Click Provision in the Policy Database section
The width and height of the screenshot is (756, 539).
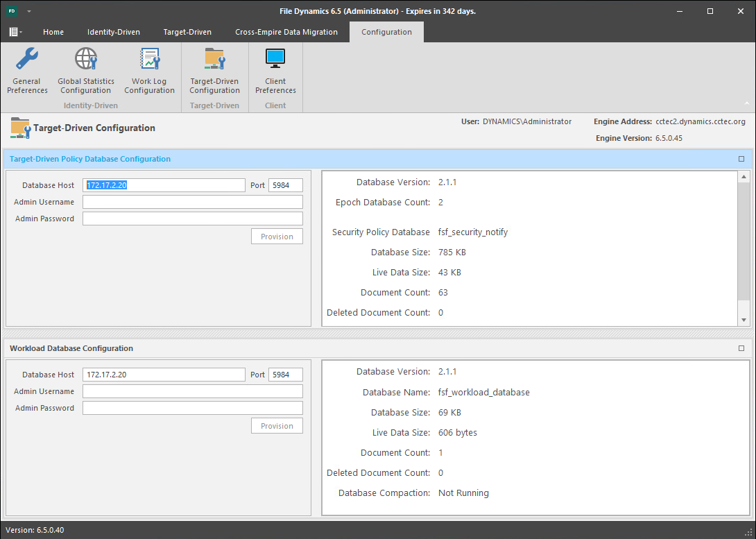pyautogui.click(x=277, y=237)
